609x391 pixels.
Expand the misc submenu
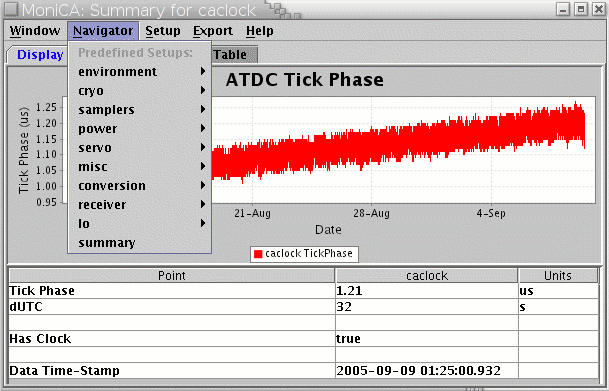click(x=139, y=167)
